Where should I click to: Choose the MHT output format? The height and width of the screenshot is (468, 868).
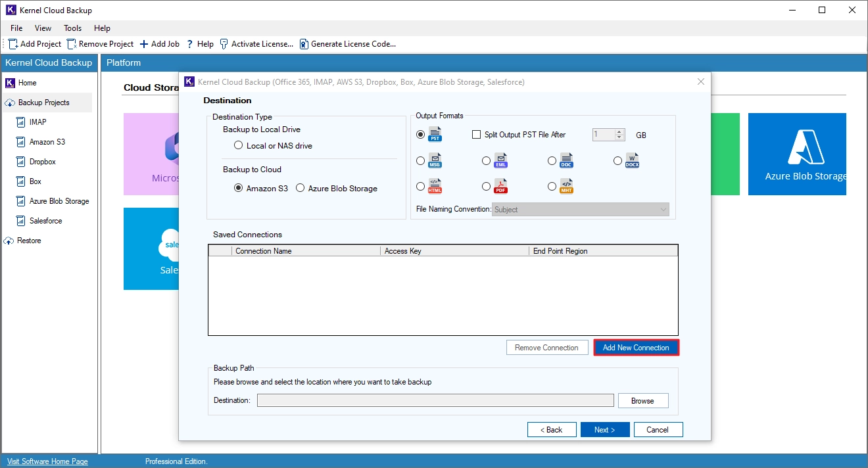[x=552, y=187]
